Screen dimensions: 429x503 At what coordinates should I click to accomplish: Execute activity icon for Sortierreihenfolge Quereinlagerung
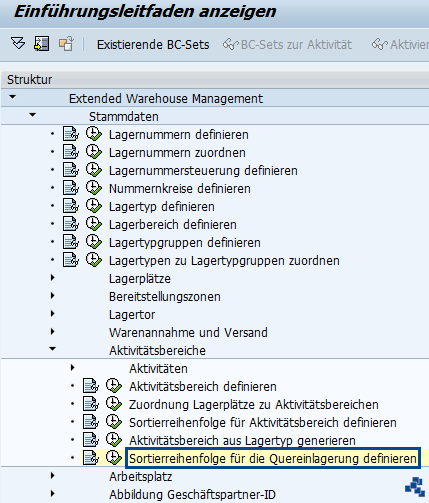click(114, 458)
